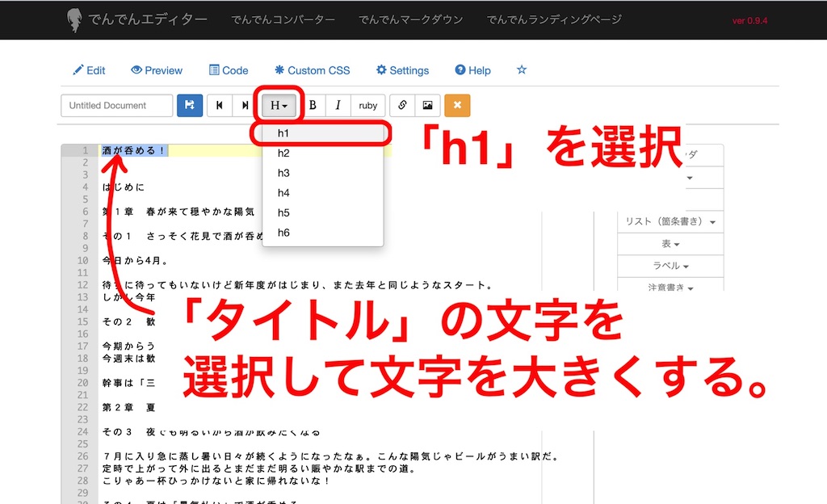Expand the 表 table dropdown
This screenshot has height=504, width=827.
670,244
